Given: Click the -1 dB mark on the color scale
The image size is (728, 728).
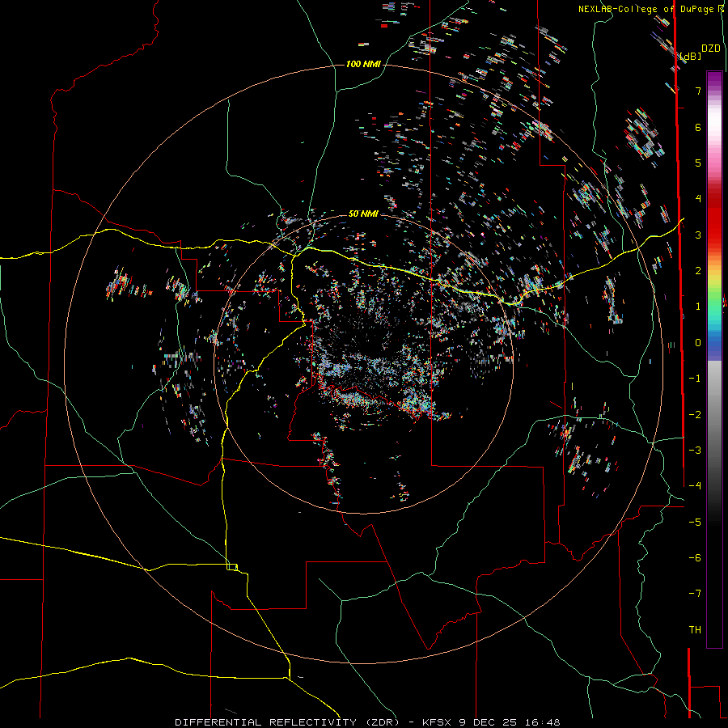Looking at the screenshot, I should pos(695,379).
